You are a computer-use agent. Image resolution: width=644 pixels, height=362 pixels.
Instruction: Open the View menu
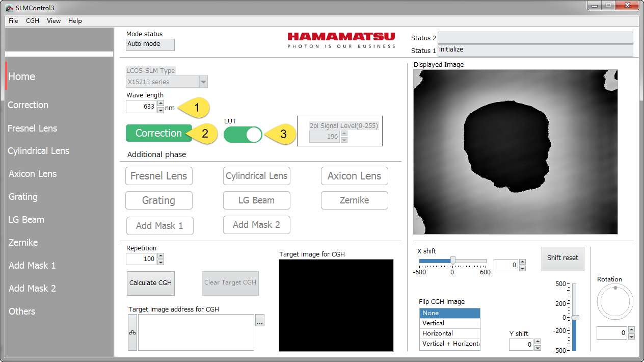[x=53, y=21]
